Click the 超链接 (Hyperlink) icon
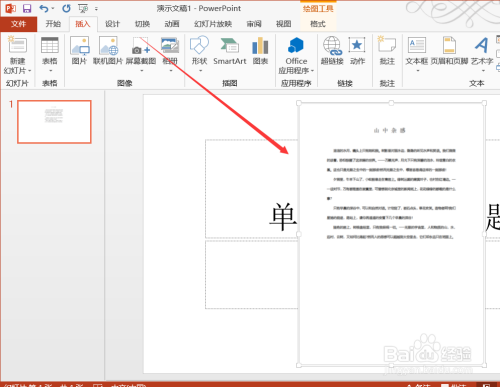 tap(332, 46)
